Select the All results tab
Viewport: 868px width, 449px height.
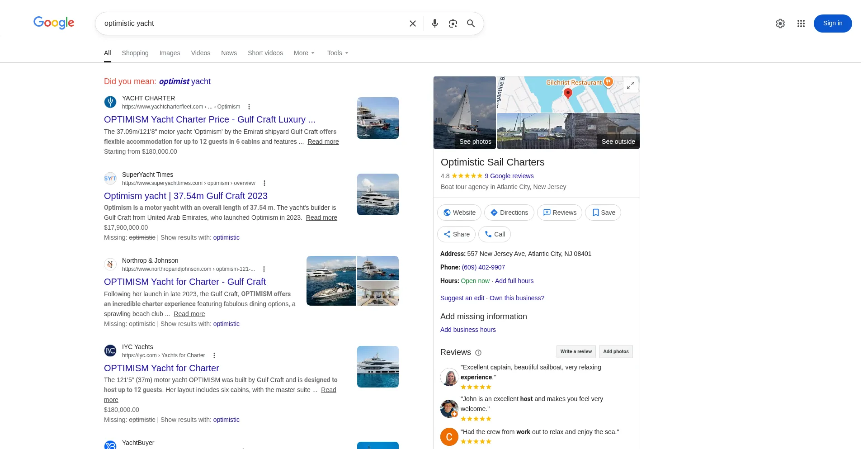point(108,53)
